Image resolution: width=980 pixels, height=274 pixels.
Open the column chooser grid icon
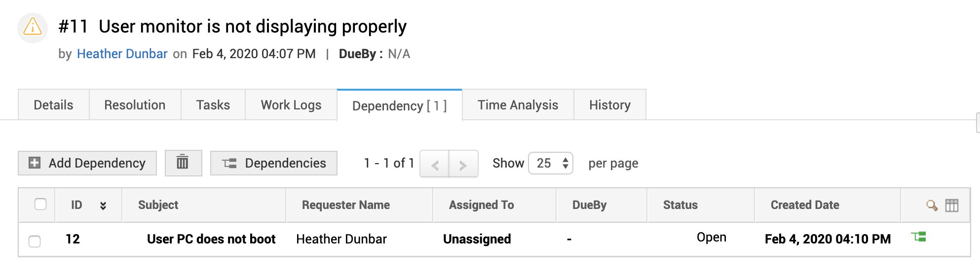pos(952,205)
